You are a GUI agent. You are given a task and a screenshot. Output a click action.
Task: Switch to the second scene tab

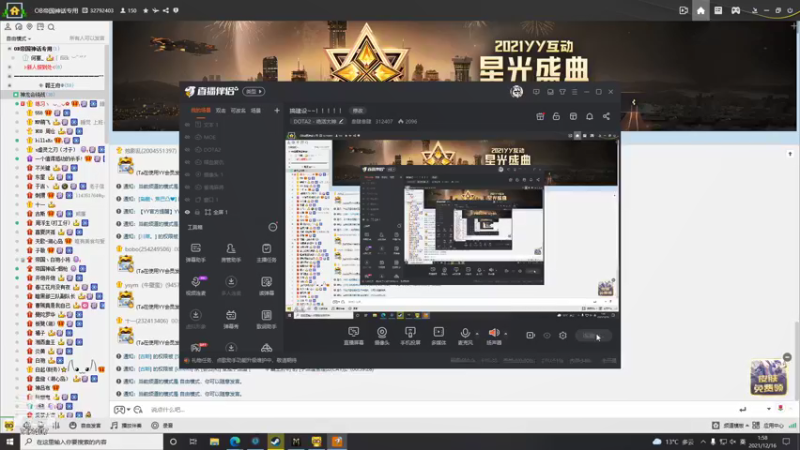(220, 110)
